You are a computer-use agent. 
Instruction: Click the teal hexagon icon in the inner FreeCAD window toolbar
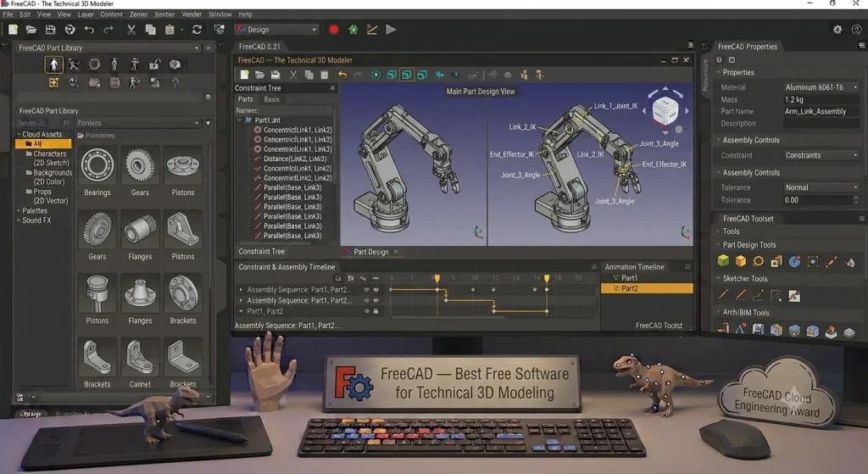[376, 75]
